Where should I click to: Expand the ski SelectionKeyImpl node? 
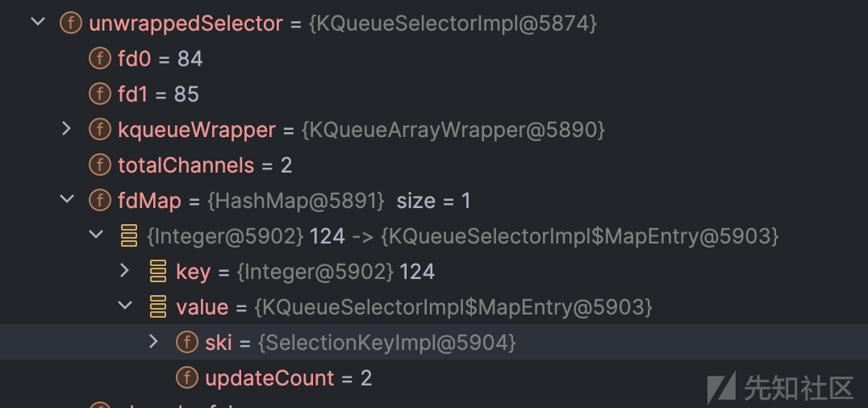tap(154, 342)
